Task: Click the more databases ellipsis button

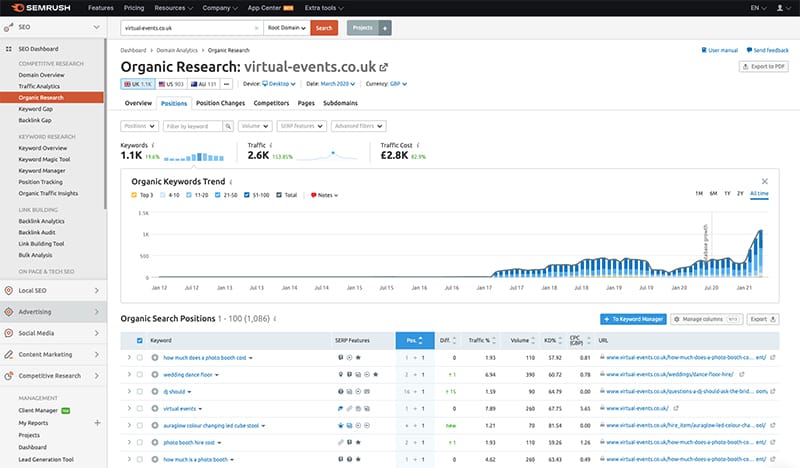Action: [225, 84]
